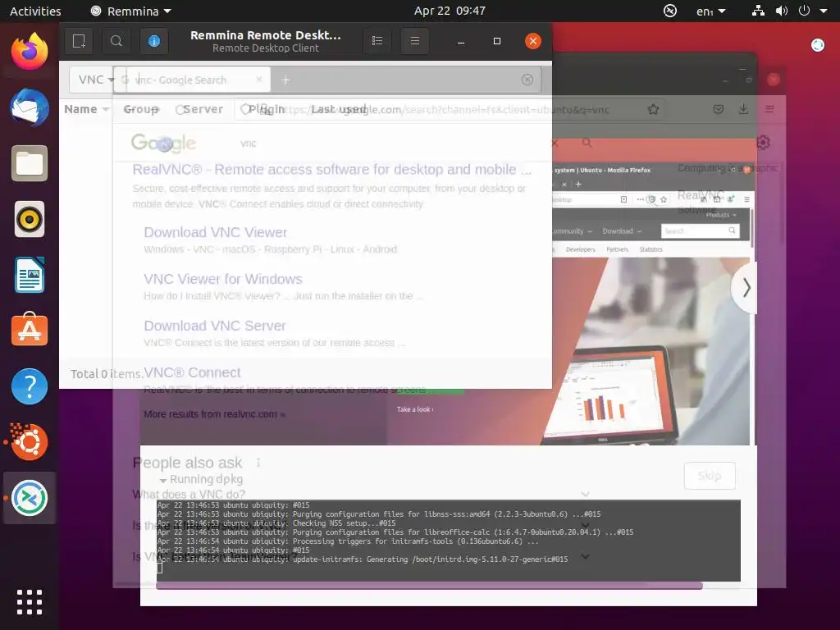
Task: Launch Thunderbird Mail from the dock
Action: point(30,107)
